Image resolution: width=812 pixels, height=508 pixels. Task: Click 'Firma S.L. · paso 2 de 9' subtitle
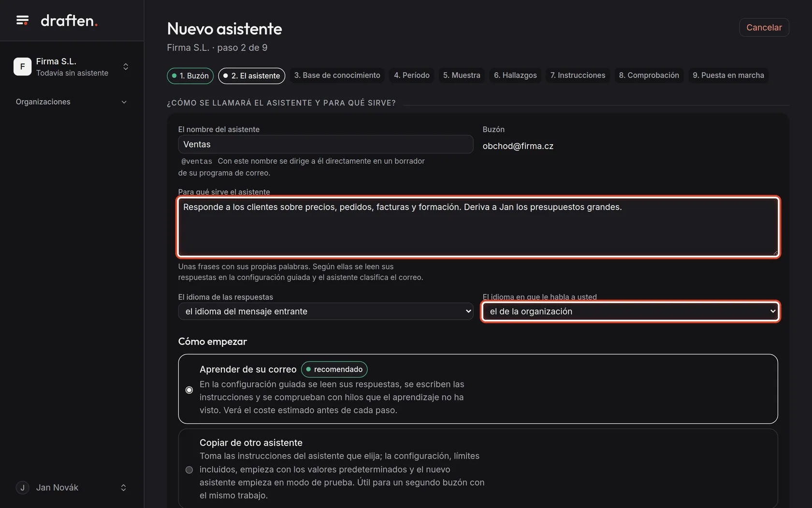tap(217, 48)
